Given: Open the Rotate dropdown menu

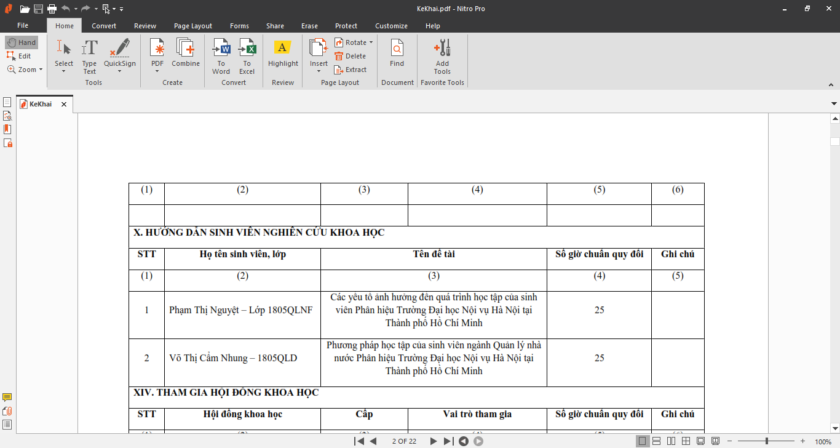Looking at the screenshot, I should click(x=356, y=43).
